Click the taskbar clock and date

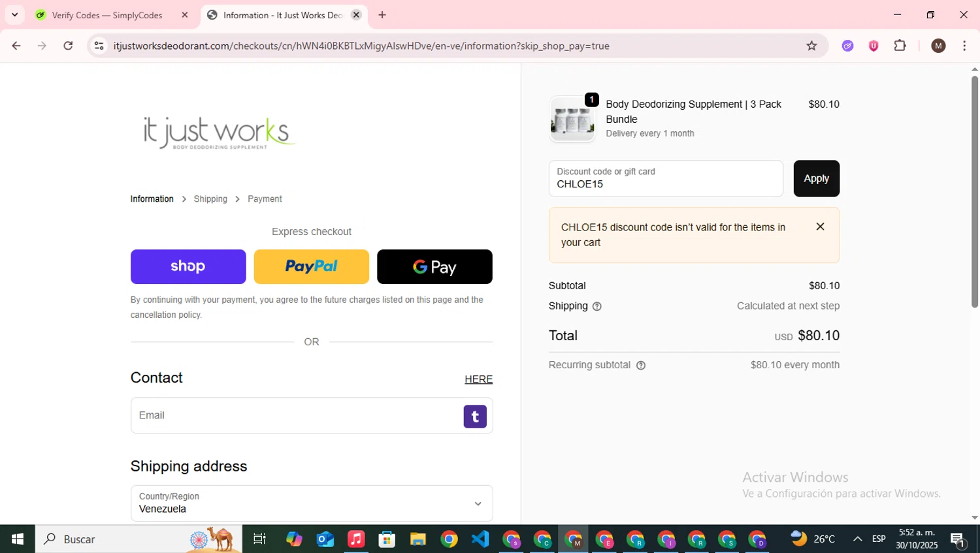coord(917,539)
